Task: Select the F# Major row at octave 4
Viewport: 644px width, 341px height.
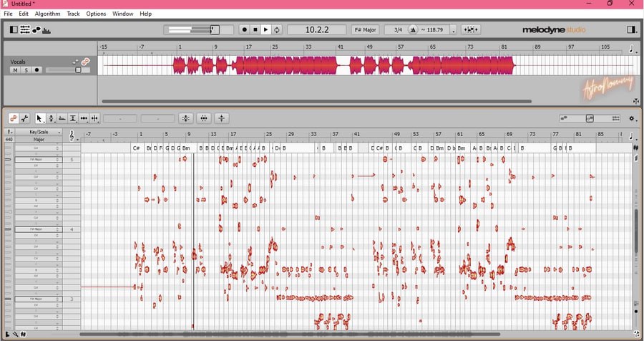Action: [x=38, y=229]
